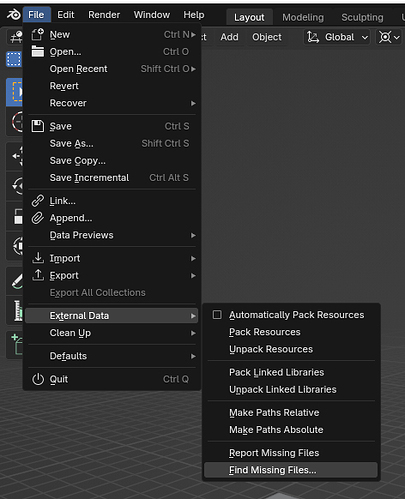Screen dimensions: 405x499
Task: Expand the Import submenu
Action: click(112, 258)
